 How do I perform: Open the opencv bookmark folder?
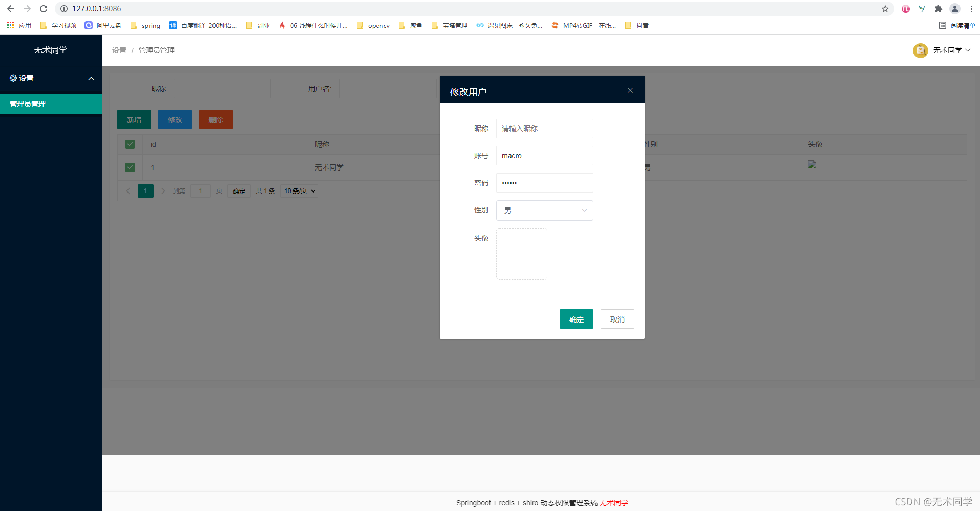pos(373,25)
